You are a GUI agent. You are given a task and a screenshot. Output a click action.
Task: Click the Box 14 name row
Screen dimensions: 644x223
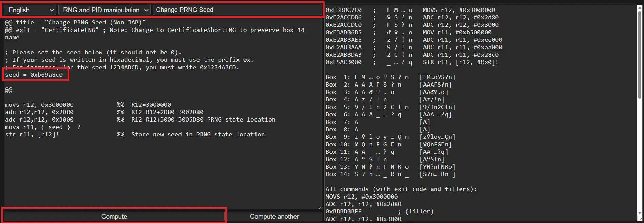point(391,174)
